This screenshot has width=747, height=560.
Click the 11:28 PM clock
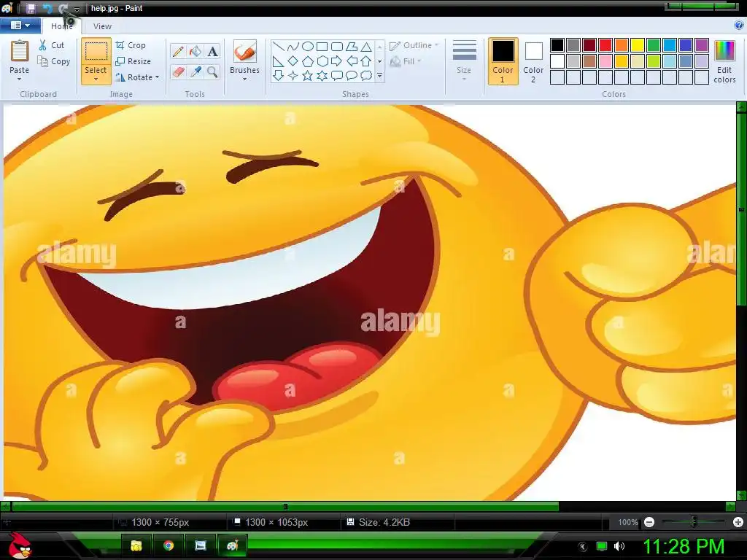(683, 546)
